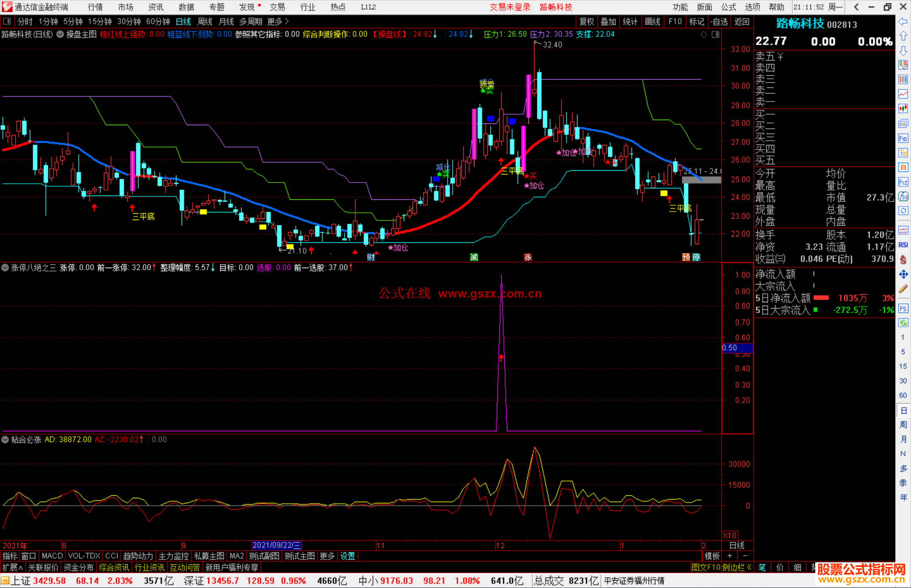
Task: Open the colored quote list grid icon
Action: coord(903,79)
